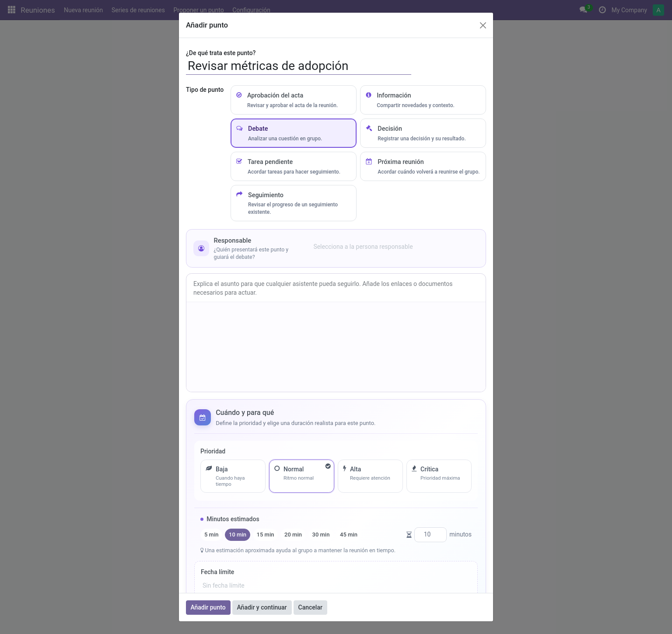Set priority to Crítica

439,476
